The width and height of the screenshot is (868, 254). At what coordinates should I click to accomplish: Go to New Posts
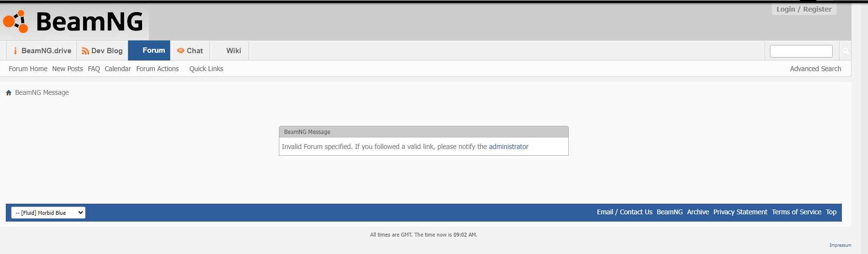68,69
